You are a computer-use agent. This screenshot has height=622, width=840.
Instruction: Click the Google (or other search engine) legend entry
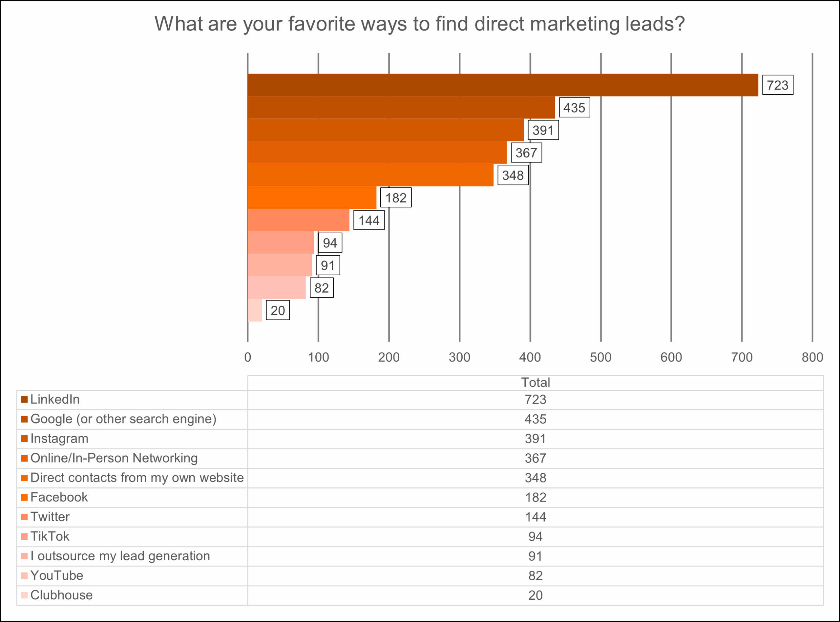pos(123,419)
